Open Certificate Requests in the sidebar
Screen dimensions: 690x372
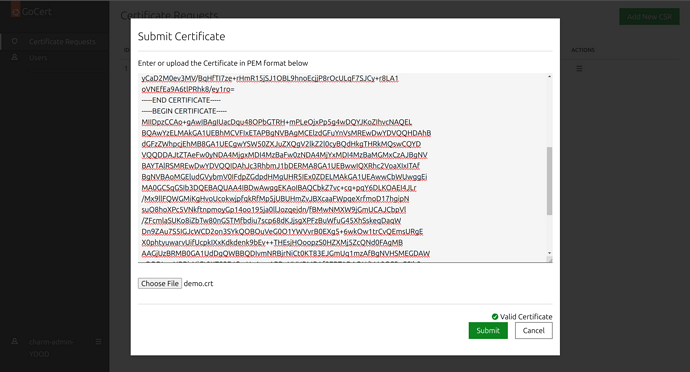click(62, 41)
